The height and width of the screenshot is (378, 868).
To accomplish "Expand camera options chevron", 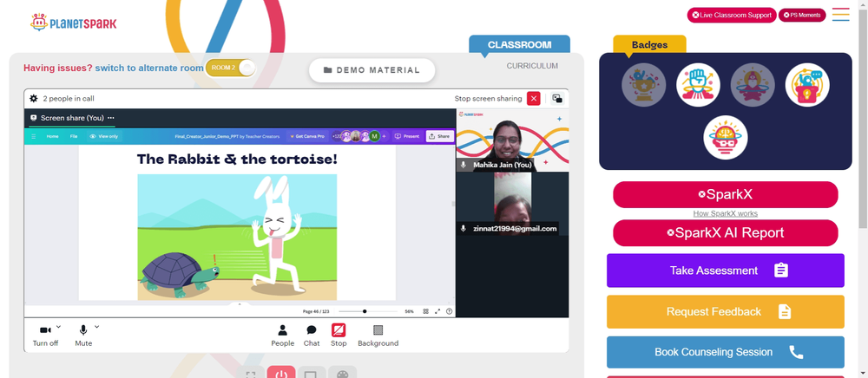I will coord(59,327).
